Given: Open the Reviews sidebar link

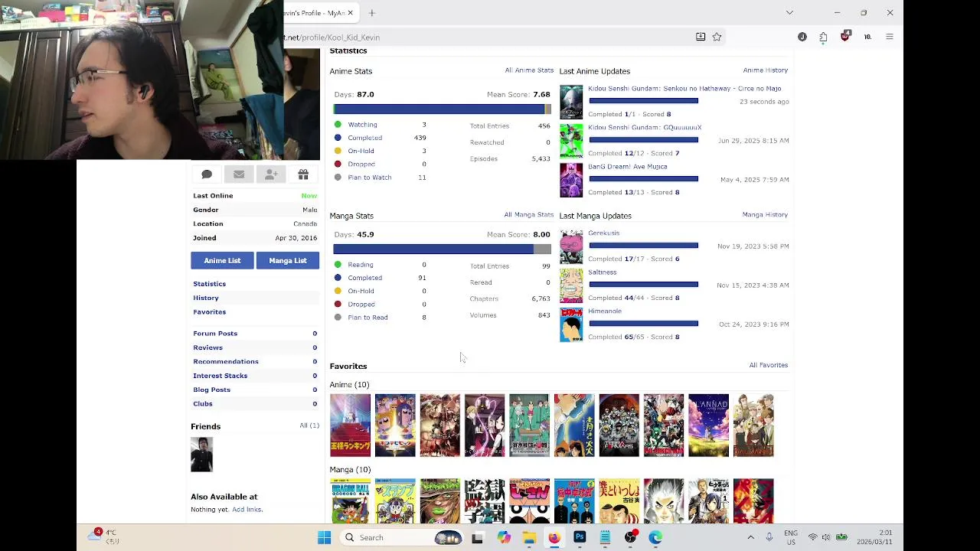Looking at the screenshot, I should pyautogui.click(x=207, y=347).
